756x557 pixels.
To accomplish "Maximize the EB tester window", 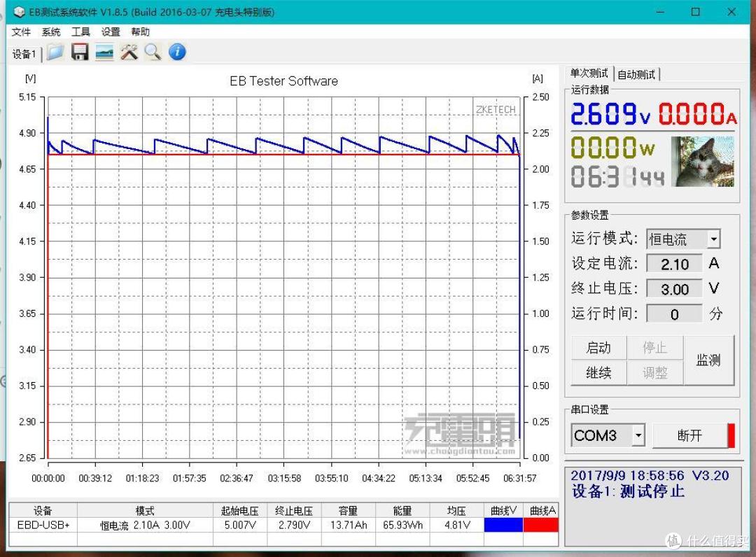I will pos(695,12).
